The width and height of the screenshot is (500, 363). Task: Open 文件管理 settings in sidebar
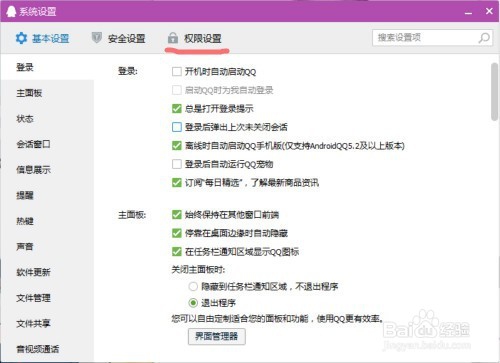click(x=47, y=298)
